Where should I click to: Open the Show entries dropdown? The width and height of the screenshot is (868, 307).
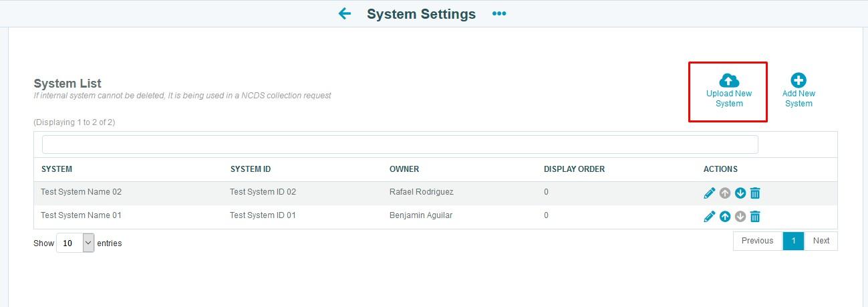76,243
